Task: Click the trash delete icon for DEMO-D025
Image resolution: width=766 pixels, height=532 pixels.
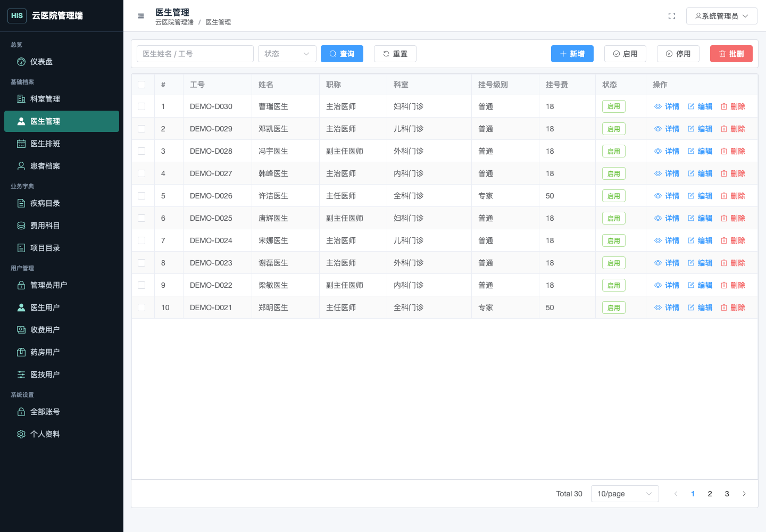Action: click(724, 218)
